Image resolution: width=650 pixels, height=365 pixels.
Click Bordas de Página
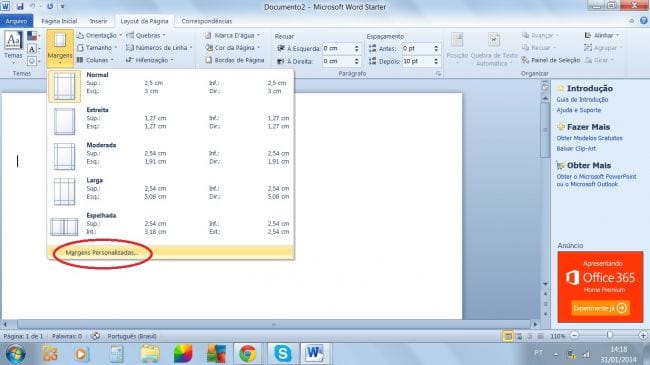click(235, 60)
